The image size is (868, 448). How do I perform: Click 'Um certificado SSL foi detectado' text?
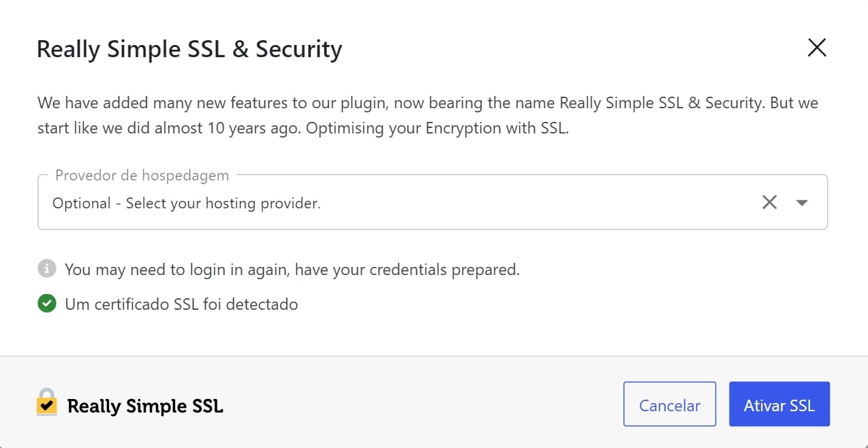pos(181,304)
